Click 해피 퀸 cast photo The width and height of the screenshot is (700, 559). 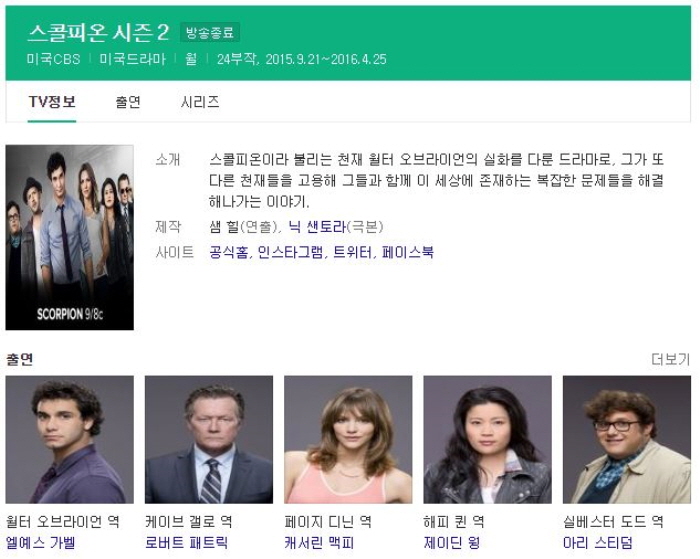click(488, 440)
